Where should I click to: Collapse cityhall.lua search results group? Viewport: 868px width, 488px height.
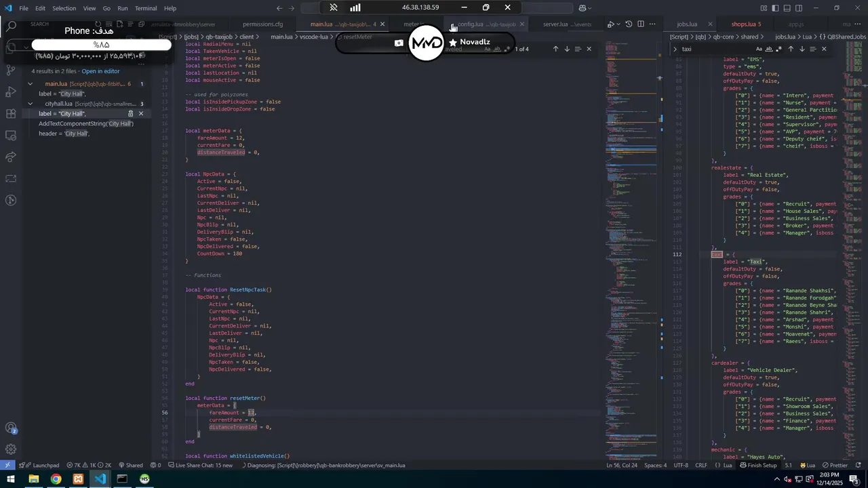point(30,104)
